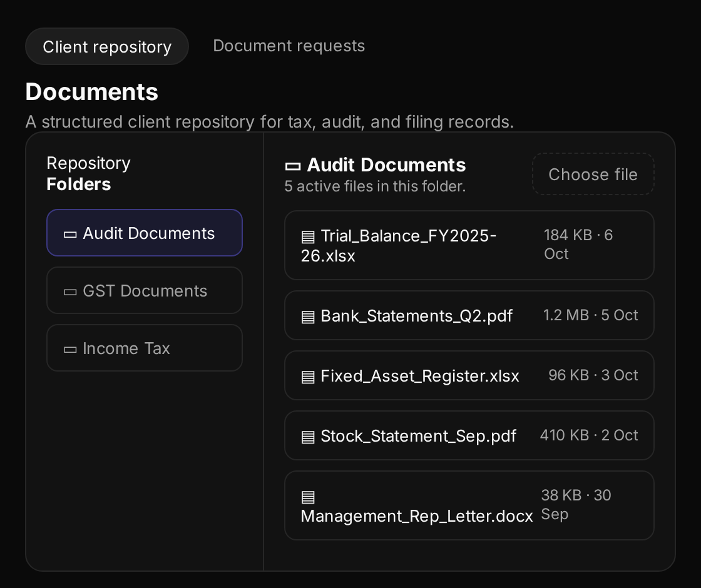Viewport: 701px width, 588px height.
Task: Click Choose file to upload
Action: click(x=593, y=175)
